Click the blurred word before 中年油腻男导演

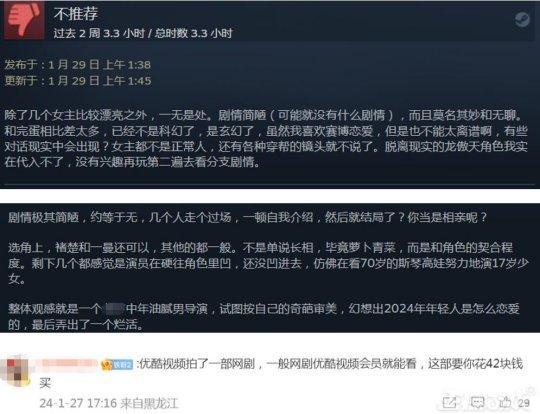click(114, 308)
